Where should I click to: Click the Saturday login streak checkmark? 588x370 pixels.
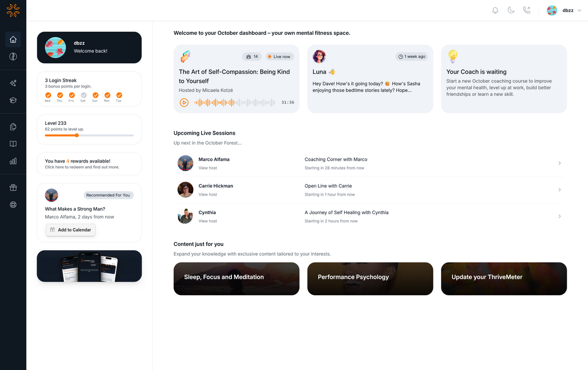pos(83,95)
